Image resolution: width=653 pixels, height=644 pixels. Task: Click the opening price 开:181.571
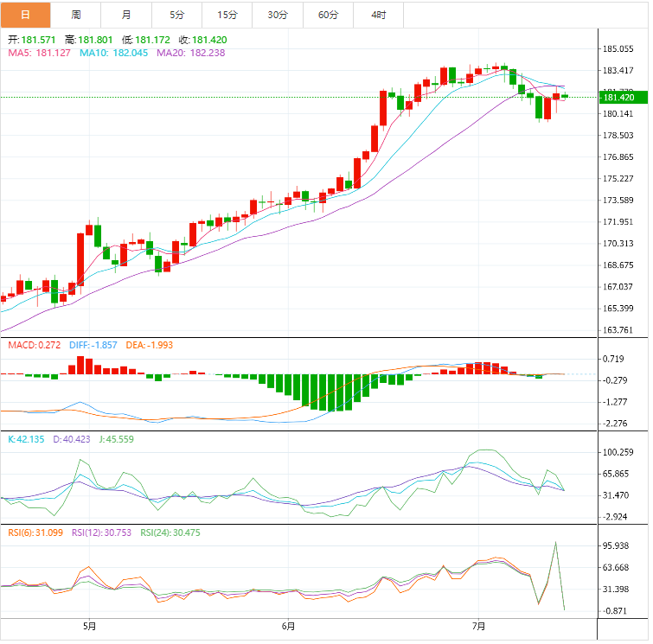32,40
